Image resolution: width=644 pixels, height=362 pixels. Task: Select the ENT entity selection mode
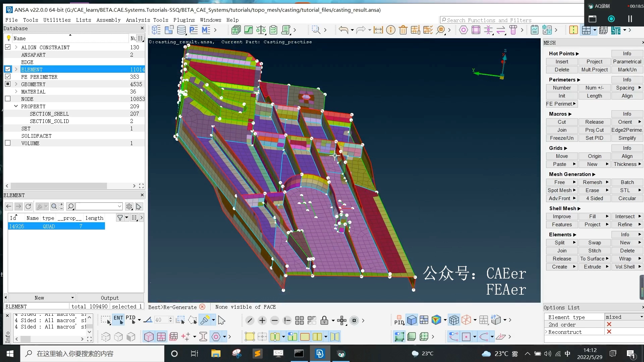click(x=118, y=320)
